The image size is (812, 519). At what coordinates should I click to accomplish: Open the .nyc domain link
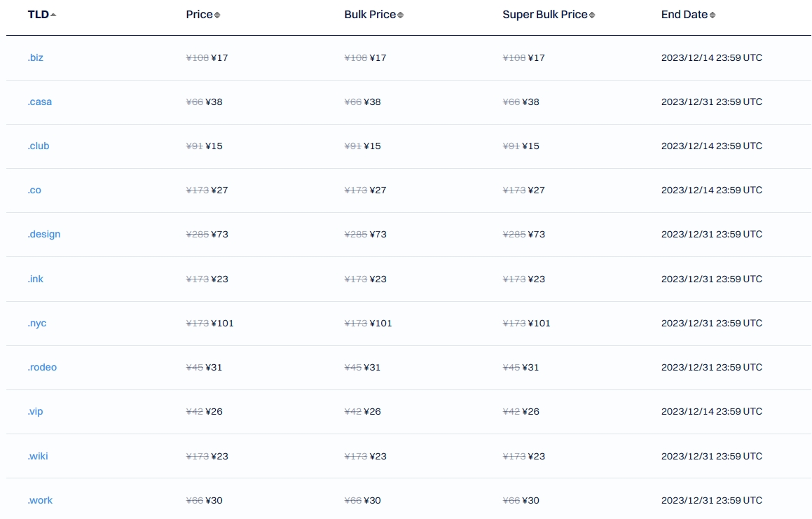click(37, 323)
